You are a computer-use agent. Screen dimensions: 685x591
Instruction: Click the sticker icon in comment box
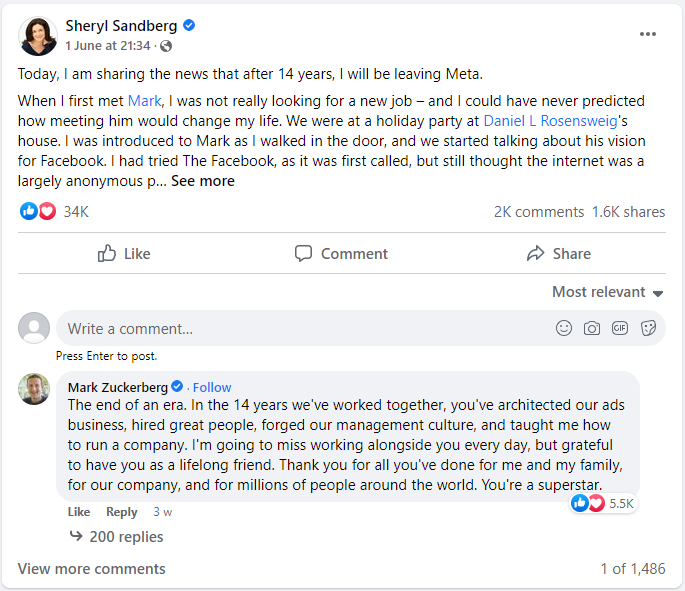[648, 328]
